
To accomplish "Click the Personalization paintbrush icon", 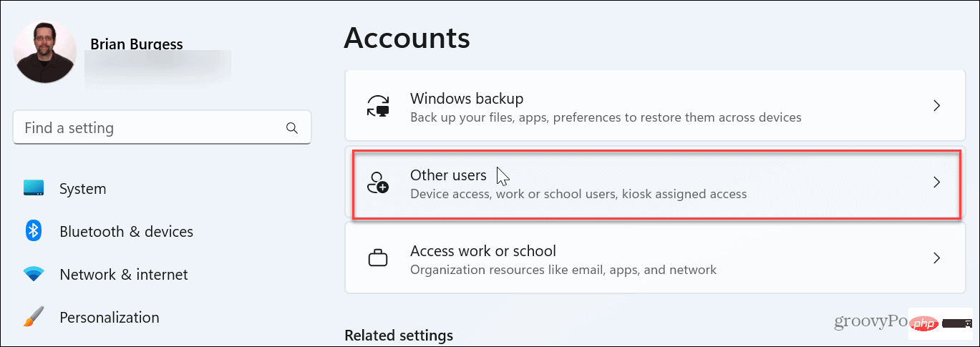I will tap(34, 318).
